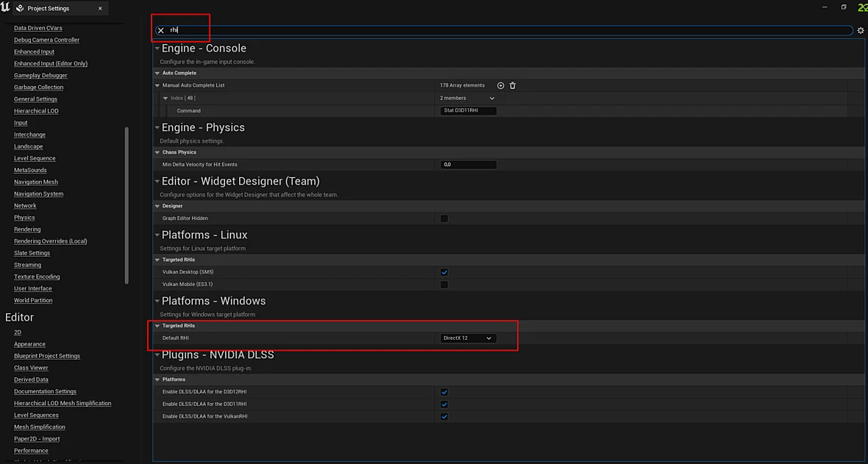Screen dimensions: 868x464
Task: Click the Min Delta Velocity value field
Action: point(468,165)
